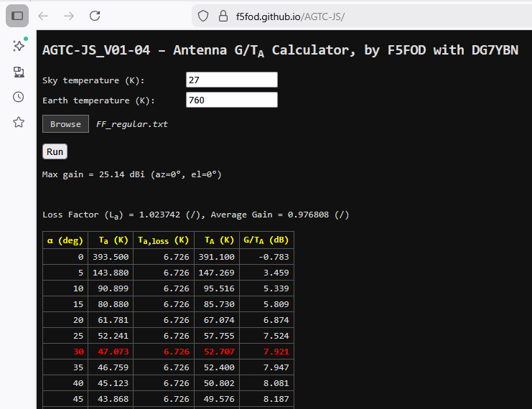This screenshot has height=409, width=532.
Task: Open the AI chatbot sparkle sidebar icon
Action: pos(18,46)
